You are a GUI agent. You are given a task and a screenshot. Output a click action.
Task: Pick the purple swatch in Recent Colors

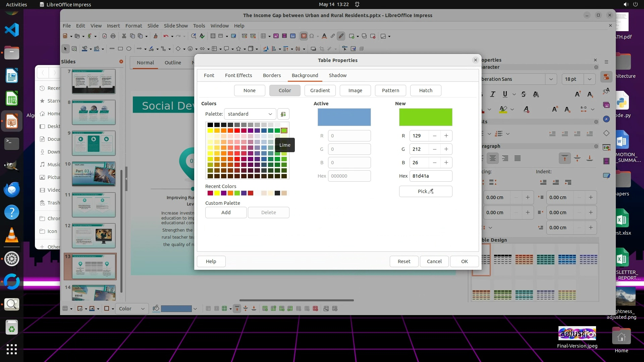pyautogui.click(x=224, y=193)
